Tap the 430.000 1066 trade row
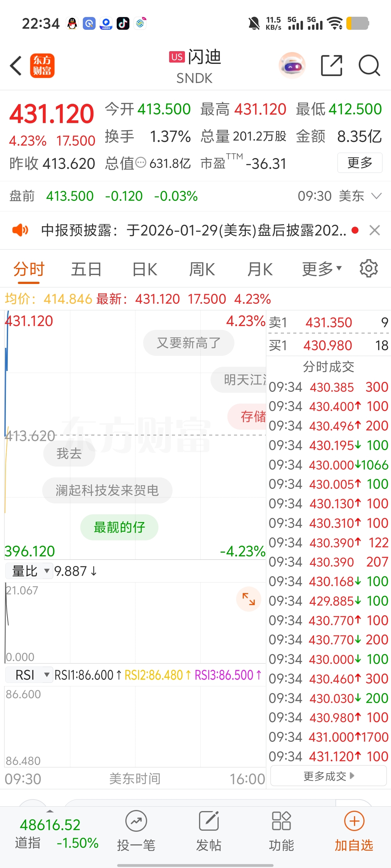This screenshot has height=868, width=391. [x=329, y=465]
